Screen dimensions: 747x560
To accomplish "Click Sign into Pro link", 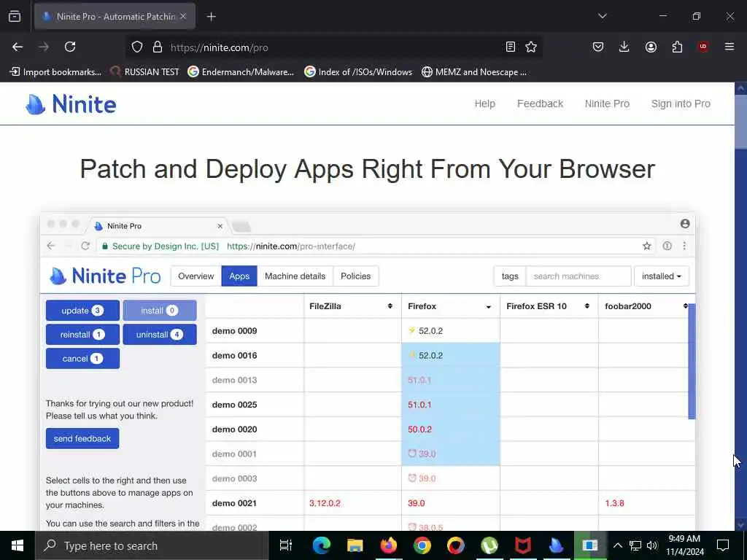I will click(681, 104).
